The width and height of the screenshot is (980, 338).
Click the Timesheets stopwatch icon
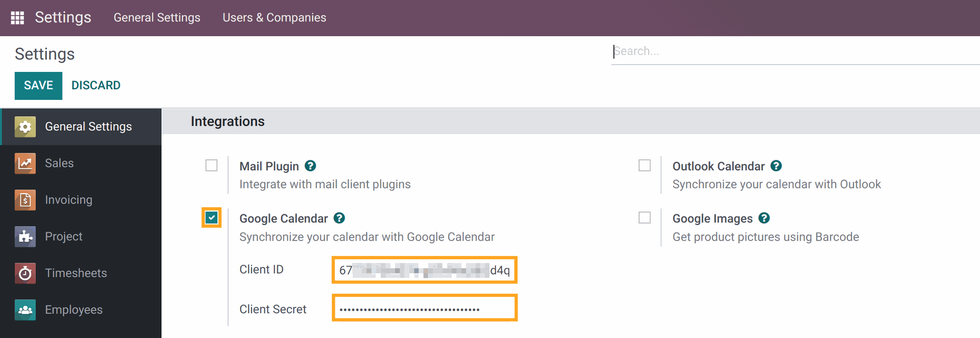pos(25,273)
